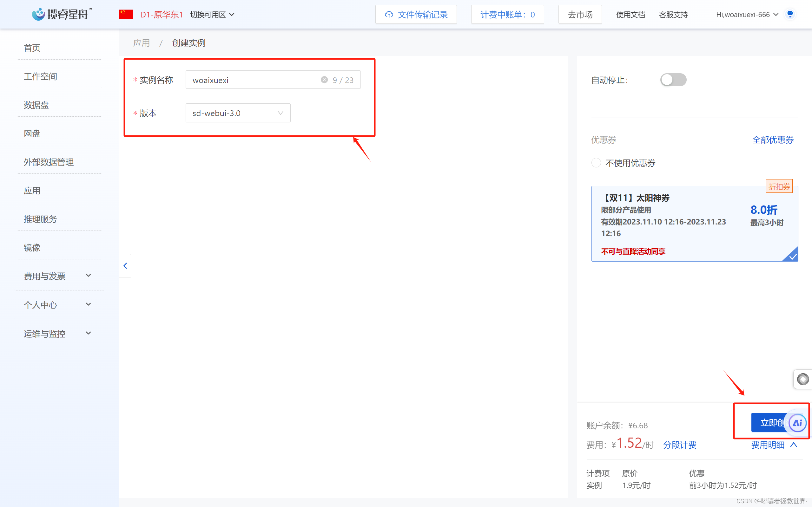
Task: Clear the instance name with the X icon
Action: coord(324,80)
